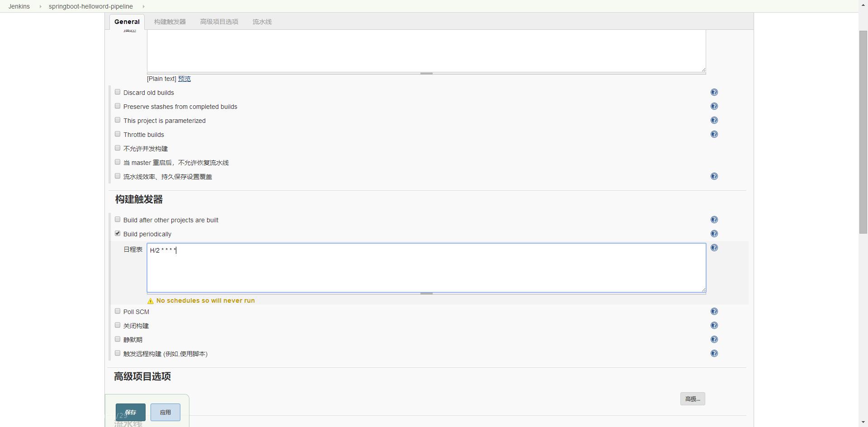Click inside the description textarea

[x=426, y=51]
